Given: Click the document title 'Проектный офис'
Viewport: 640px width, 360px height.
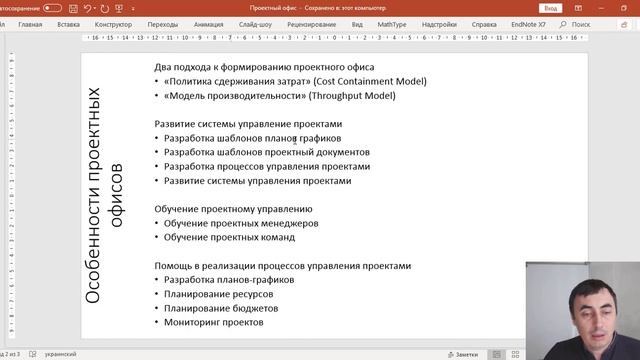Looking at the screenshot, I should coord(273,8).
